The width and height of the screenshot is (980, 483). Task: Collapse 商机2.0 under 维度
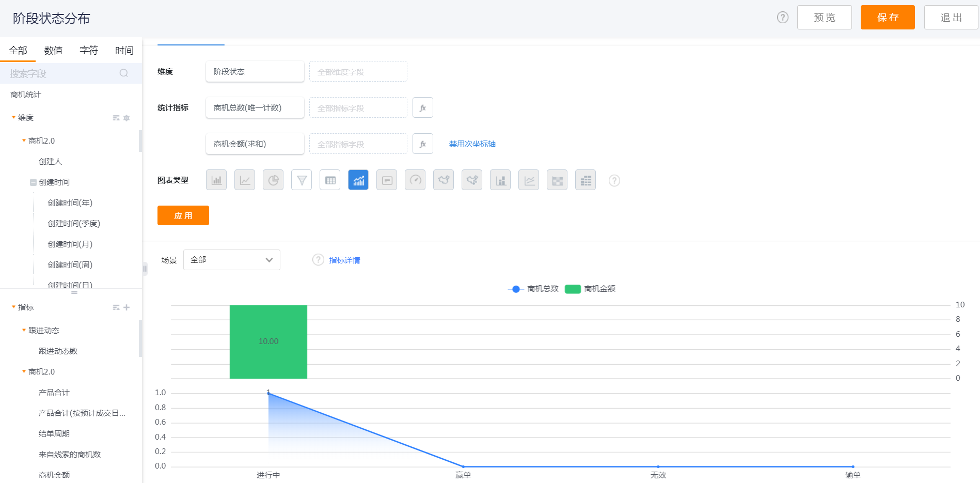click(24, 141)
